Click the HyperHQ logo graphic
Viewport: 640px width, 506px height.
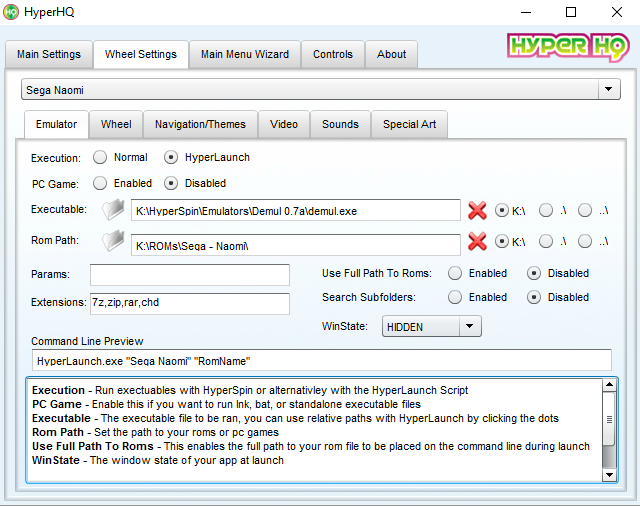(x=568, y=47)
